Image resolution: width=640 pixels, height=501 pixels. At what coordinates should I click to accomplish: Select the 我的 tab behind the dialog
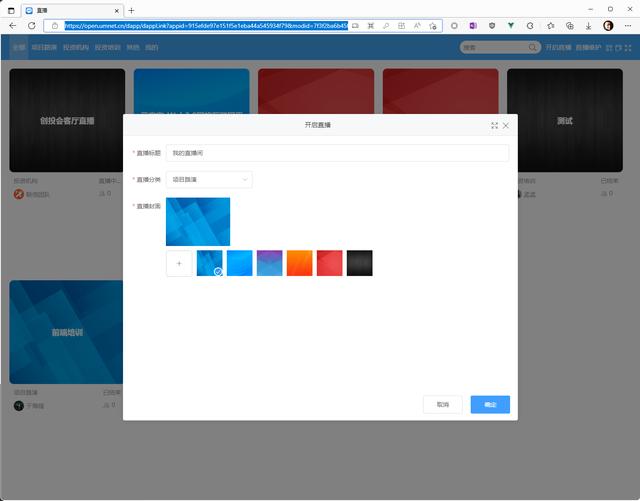pos(151,47)
